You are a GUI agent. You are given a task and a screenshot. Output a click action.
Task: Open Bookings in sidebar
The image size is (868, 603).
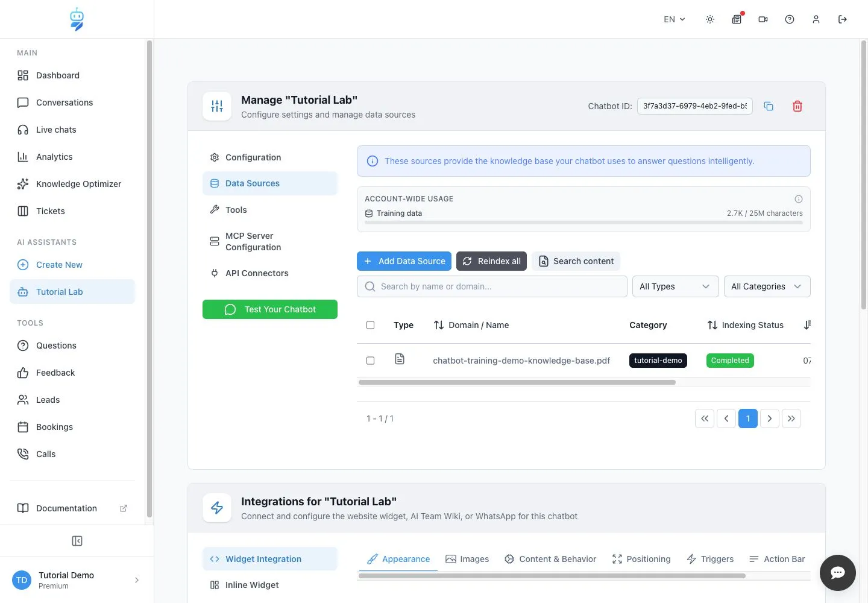tap(72, 427)
